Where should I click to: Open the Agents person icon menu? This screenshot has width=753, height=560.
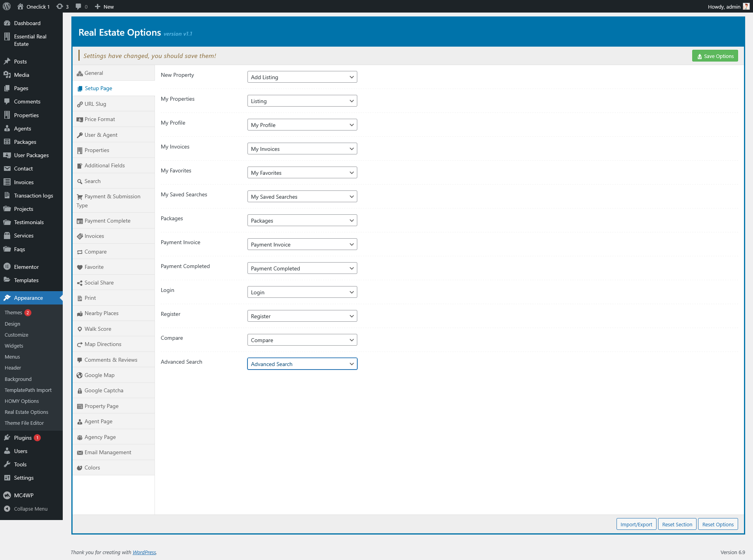(7, 129)
